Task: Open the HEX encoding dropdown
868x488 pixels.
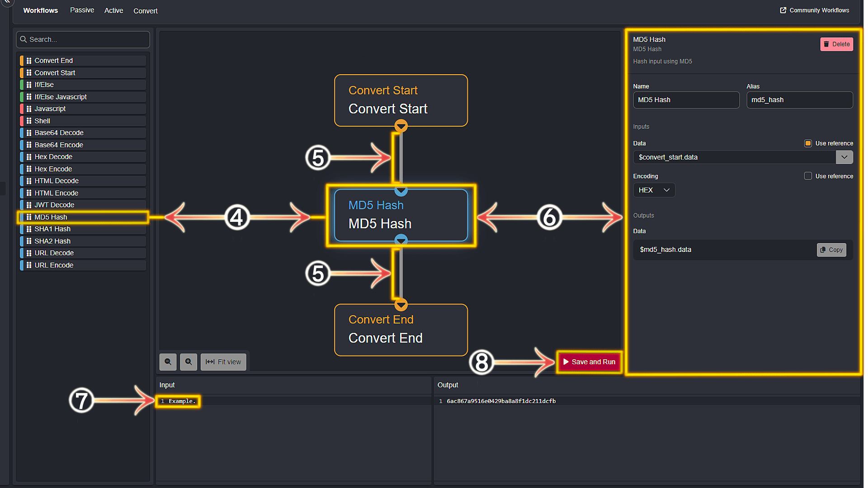Action: point(654,190)
